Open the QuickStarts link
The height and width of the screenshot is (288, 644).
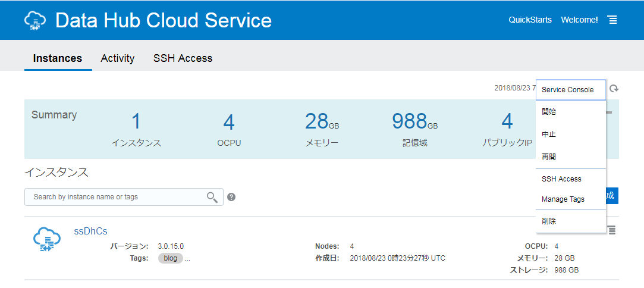pos(530,20)
